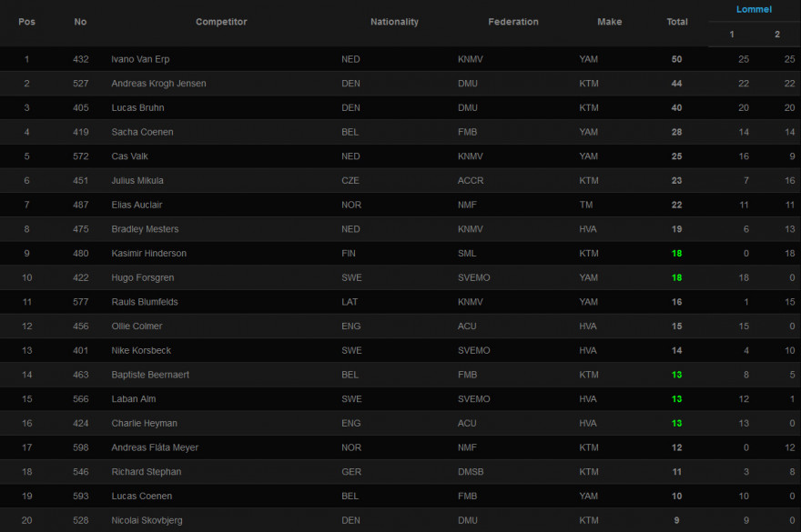Click SVEMO federation in Hugo Forsgren row

473,277
